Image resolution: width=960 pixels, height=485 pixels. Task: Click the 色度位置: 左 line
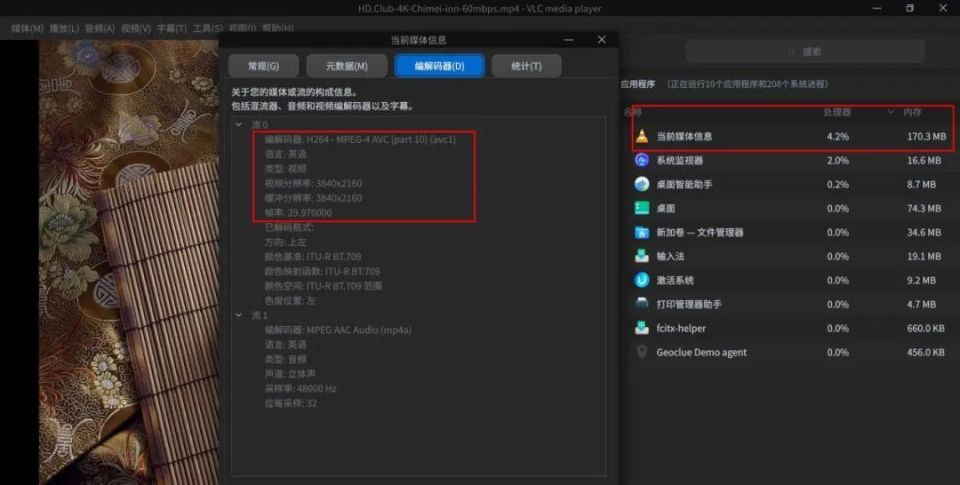(x=290, y=301)
